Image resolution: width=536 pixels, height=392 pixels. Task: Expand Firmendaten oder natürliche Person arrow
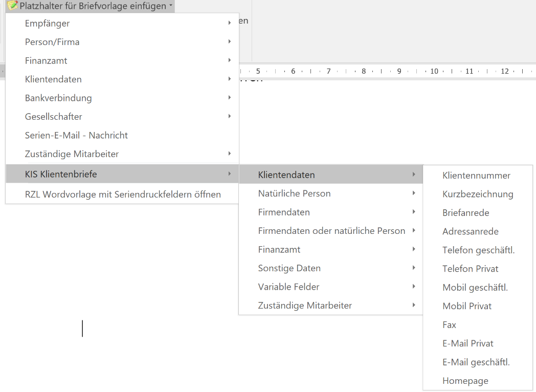[413, 231]
